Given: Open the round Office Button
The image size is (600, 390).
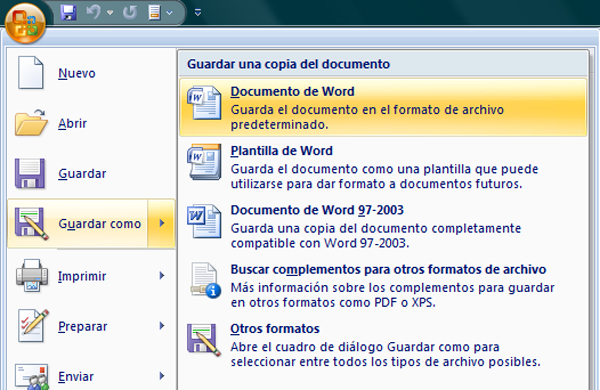Looking at the screenshot, I should tap(25, 23).
